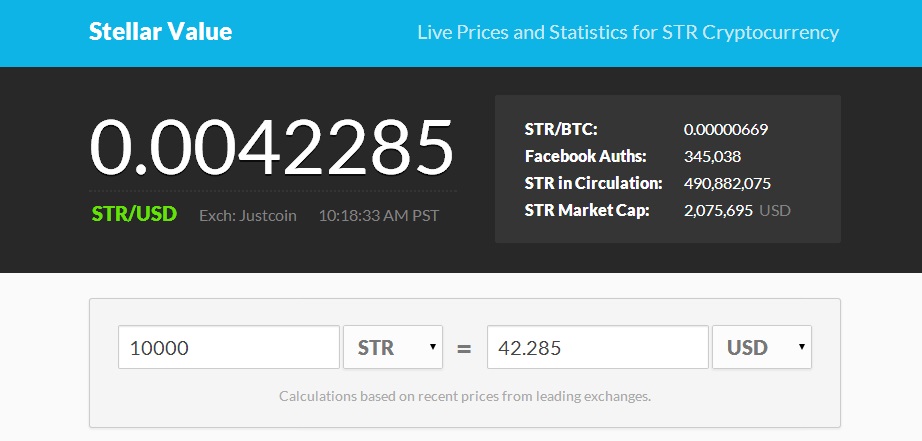Focus the amount field containing 10000
922x441 pixels.
229,347
